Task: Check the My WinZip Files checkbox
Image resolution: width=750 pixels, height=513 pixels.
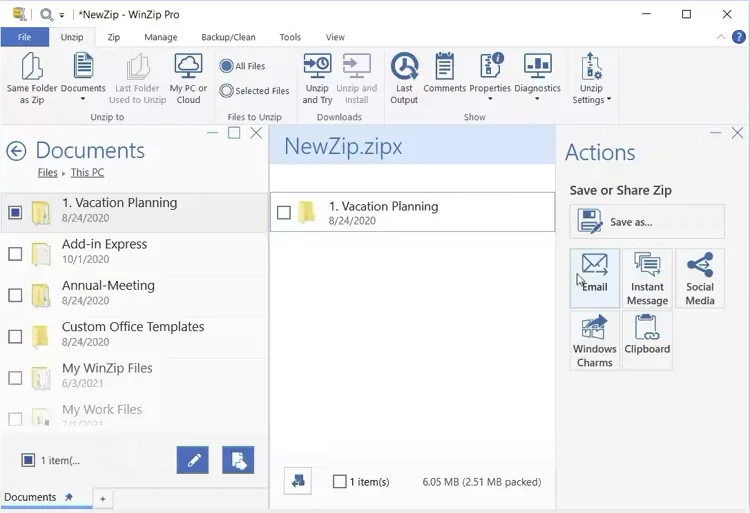Action: pyautogui.click(x=15, y=378)
